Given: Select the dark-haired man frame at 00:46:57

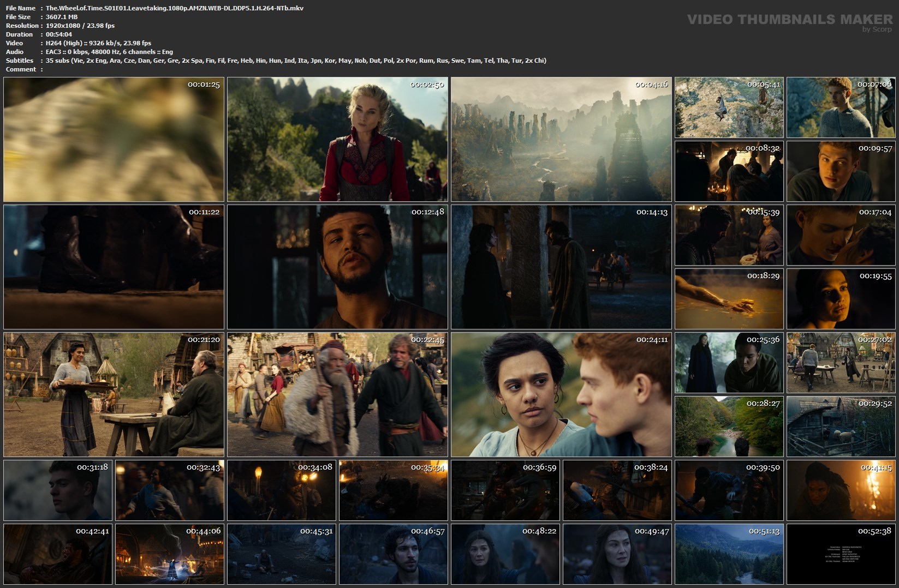Looking at the screenshot, I should tap(394, 554).
